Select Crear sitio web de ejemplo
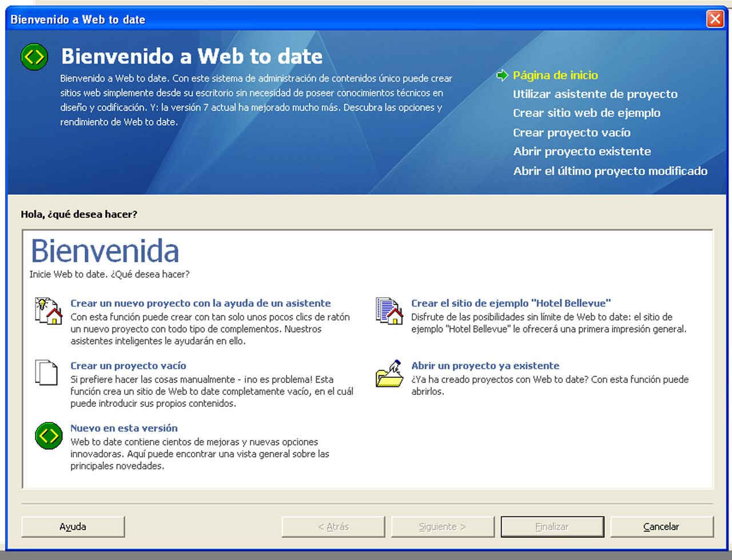The width and height of the screenshot is (732, 560). tap(586, 113)
